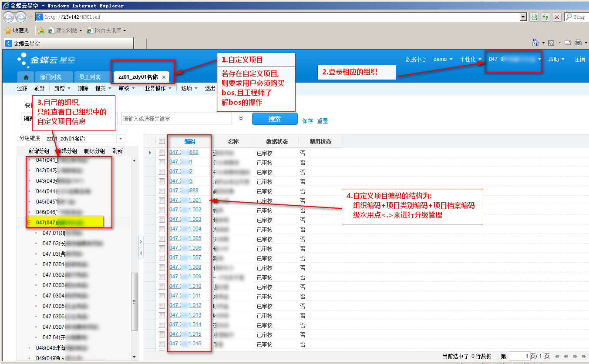
Task: Close the zz01_zdy01名称 tab
Action: pyautogui.click(x=164, y=77)
